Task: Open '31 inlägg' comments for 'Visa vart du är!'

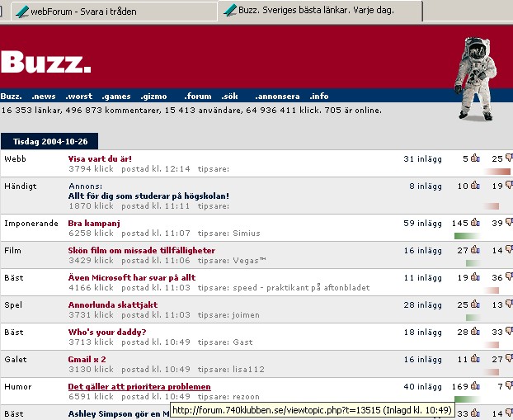Action: [422, 159]
